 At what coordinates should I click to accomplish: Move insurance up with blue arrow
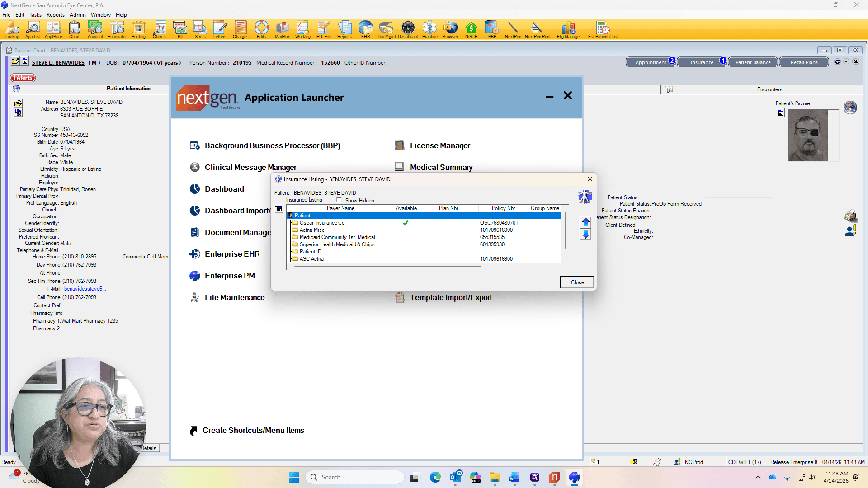585,222
